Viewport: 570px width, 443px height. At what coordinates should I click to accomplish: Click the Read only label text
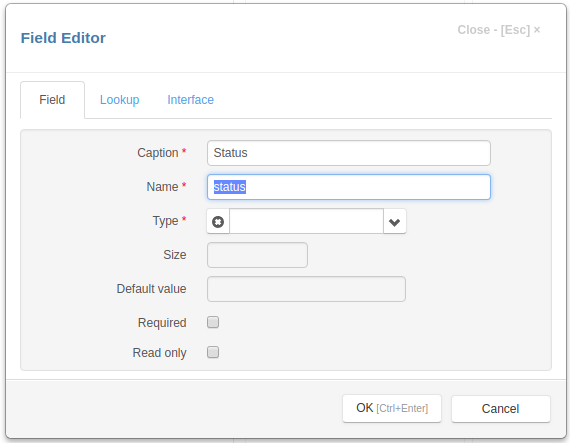pyautogui.click(x=160, y=353)
